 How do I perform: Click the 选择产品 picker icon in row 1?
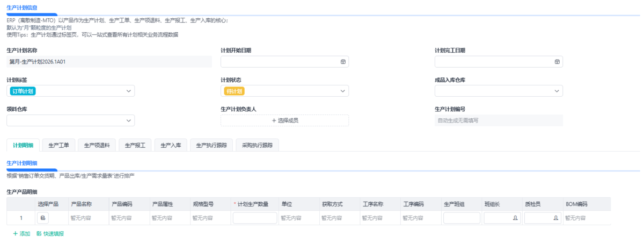43,218
